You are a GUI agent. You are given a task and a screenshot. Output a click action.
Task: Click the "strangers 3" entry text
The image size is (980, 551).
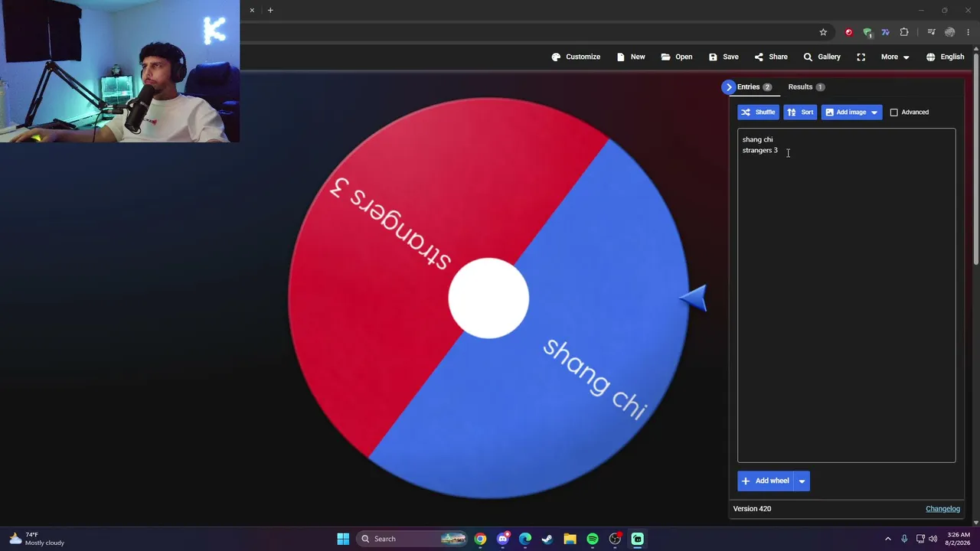coord(759,150)
